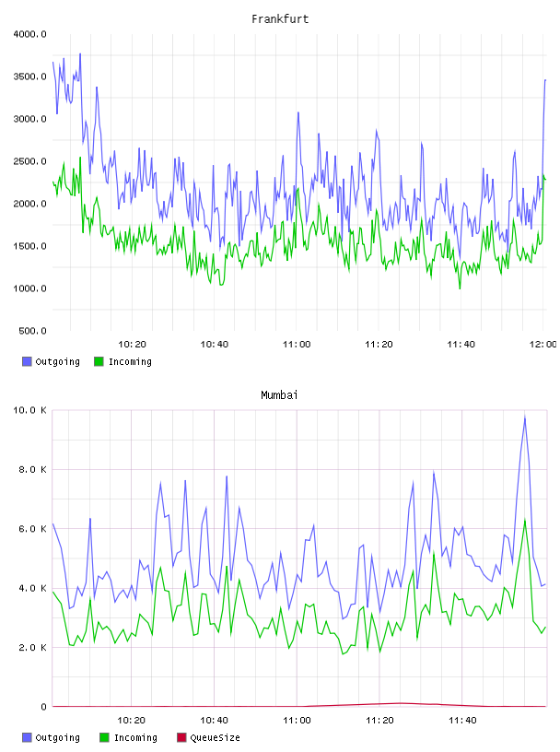Click the 11:20 time label under Frankfurt chart
The image size is (560, 752).
click(x=379, y=345)
